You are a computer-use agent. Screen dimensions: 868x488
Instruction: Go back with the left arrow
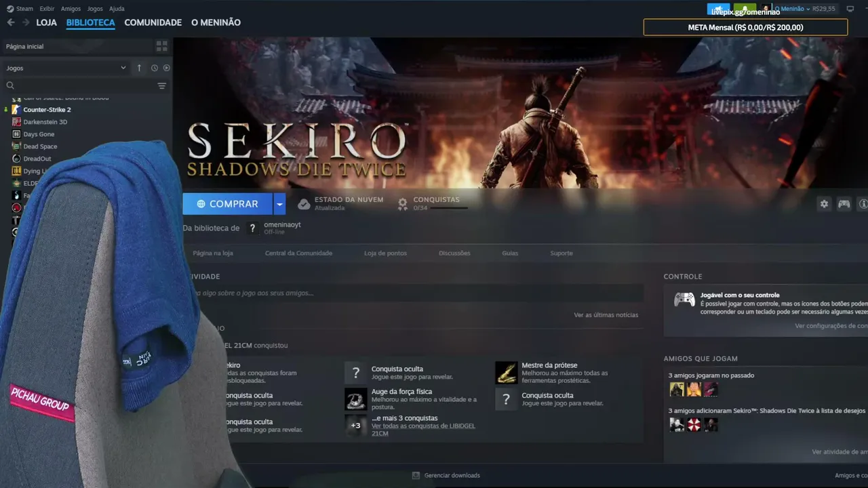(x=11, y=22)
